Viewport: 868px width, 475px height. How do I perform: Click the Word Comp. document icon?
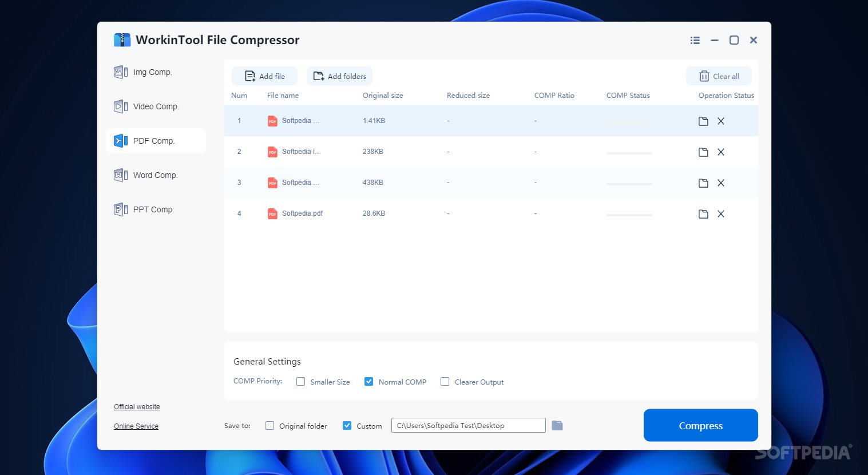(x=121, y=175)
